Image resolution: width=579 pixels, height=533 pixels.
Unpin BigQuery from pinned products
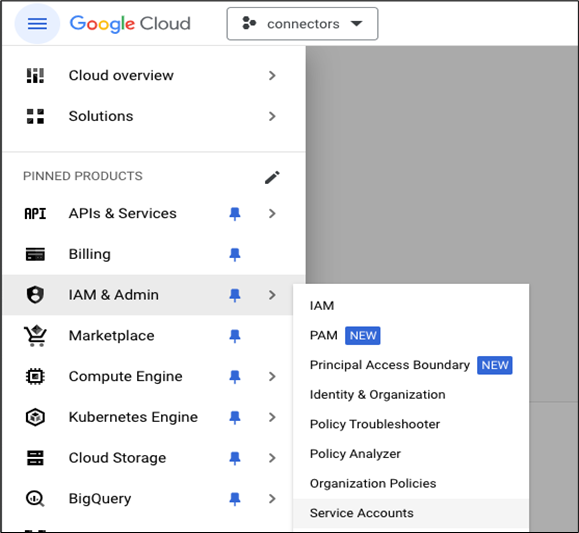[x=235, y=499]
